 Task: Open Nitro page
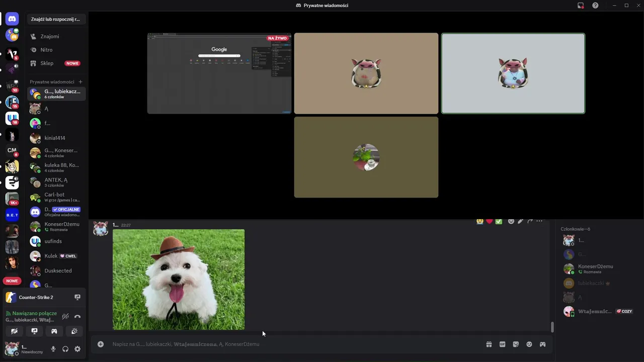[x=56, y=50]
